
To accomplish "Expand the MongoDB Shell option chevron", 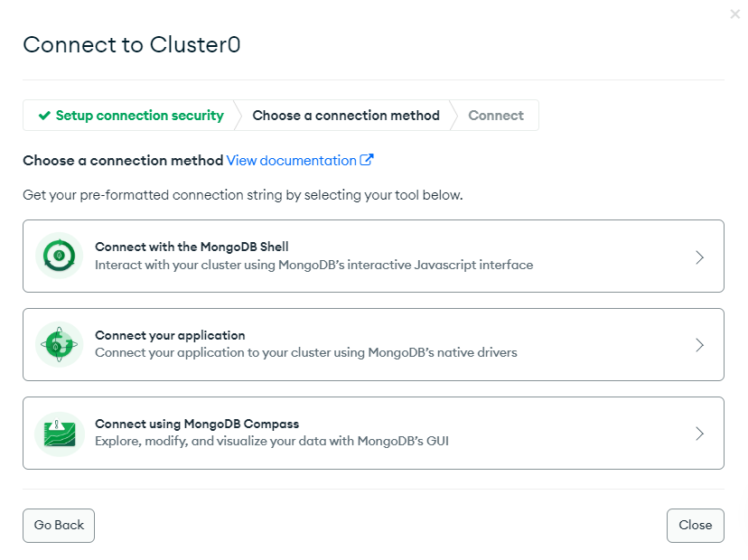I will tap(699, 257).
